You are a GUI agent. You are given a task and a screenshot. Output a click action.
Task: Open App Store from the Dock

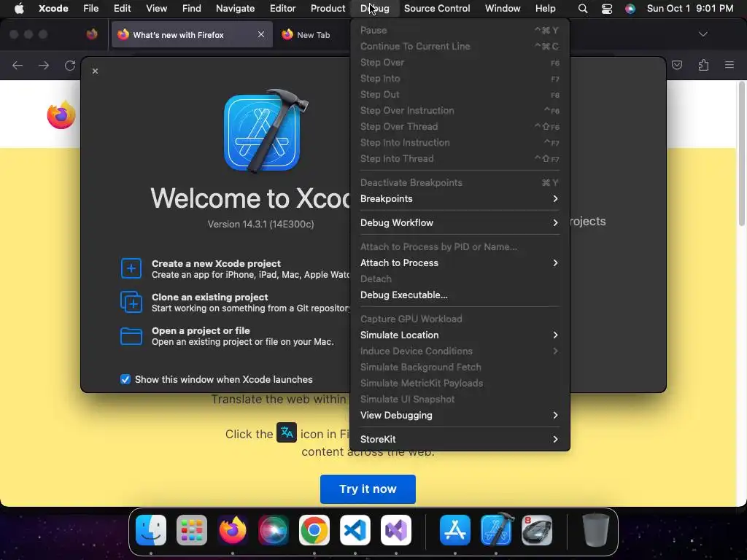pos(455,529)
